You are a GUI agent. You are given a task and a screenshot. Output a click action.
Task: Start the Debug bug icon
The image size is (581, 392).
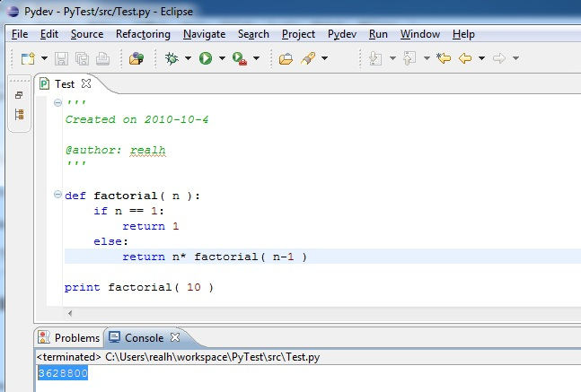[x=172, y=58]
